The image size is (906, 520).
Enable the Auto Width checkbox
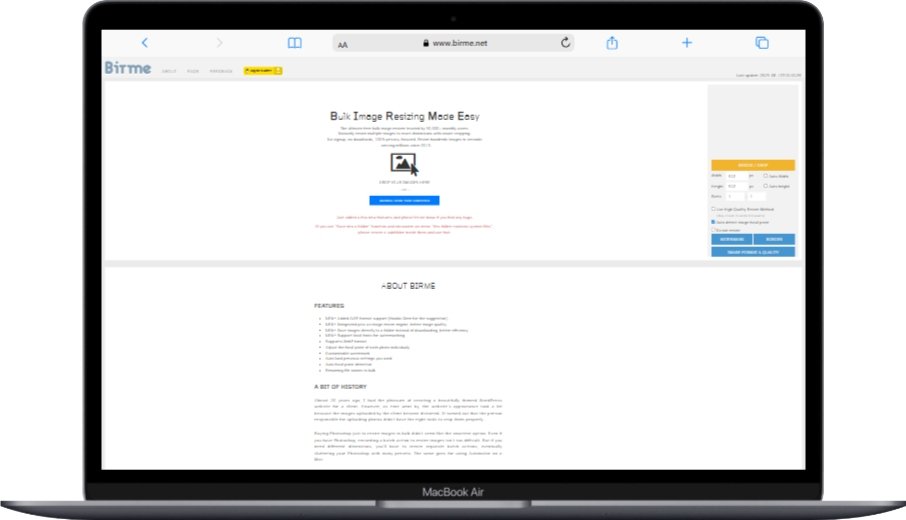(766, 176)
